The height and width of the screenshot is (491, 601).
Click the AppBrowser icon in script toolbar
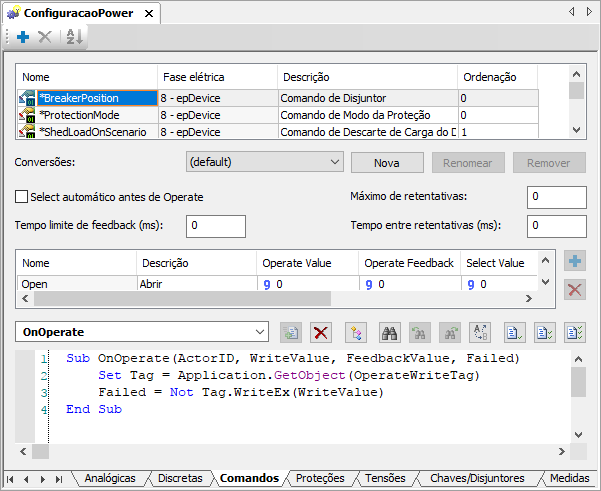pyautogui.click(x=357, y=332)
